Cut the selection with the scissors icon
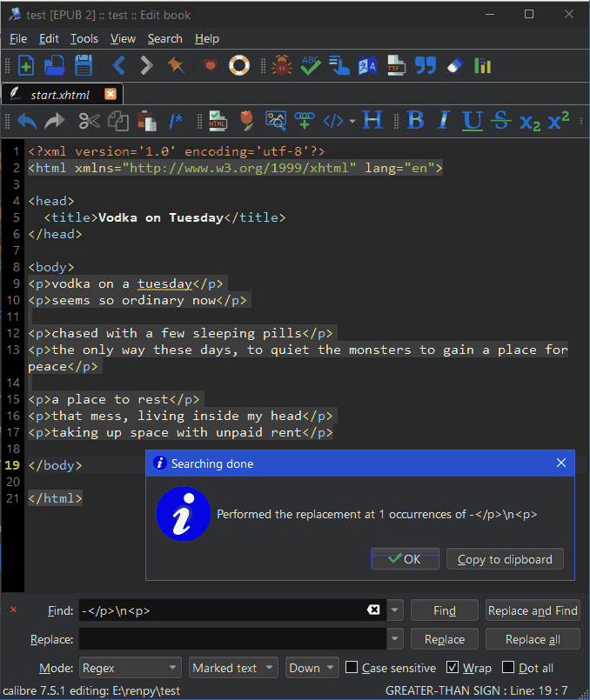The image size is (590, 700). point(90,121)
